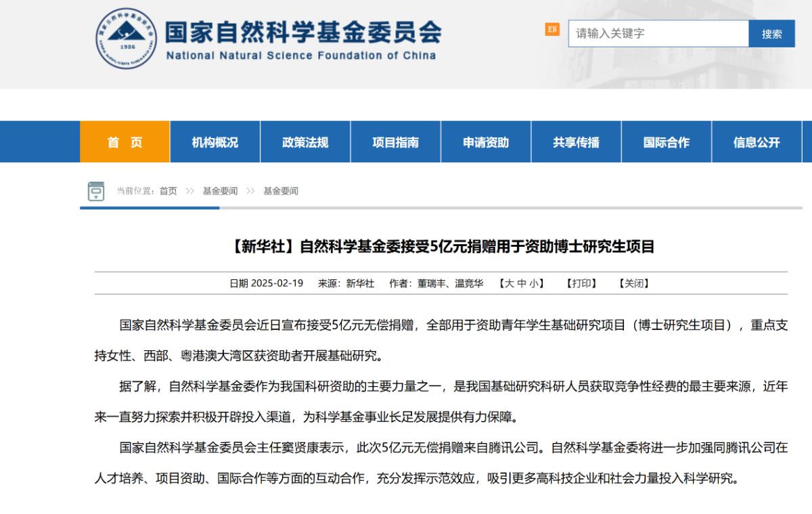
Task: Select 信息公开 in the navigation bar
Action: pyautogui.click(x=757, y=142)
